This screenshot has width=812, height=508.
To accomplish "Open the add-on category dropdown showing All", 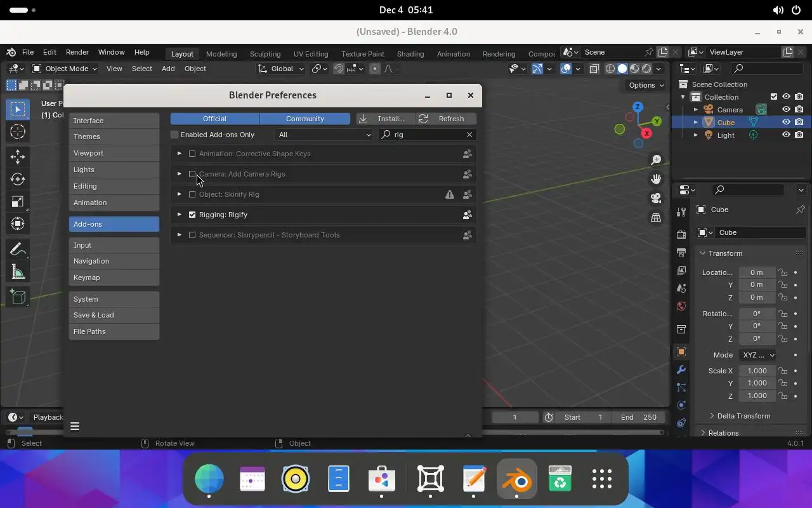I will point(324,135).
